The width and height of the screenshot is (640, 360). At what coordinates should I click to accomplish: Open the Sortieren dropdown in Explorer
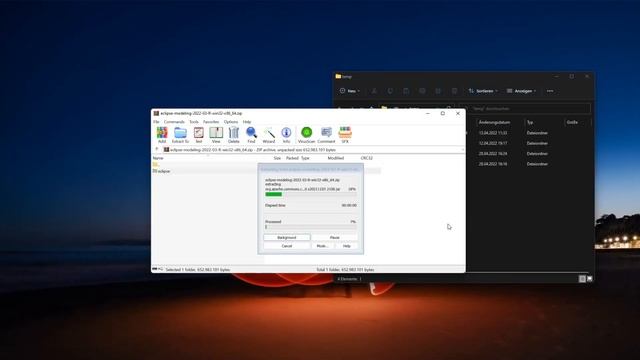483,91
